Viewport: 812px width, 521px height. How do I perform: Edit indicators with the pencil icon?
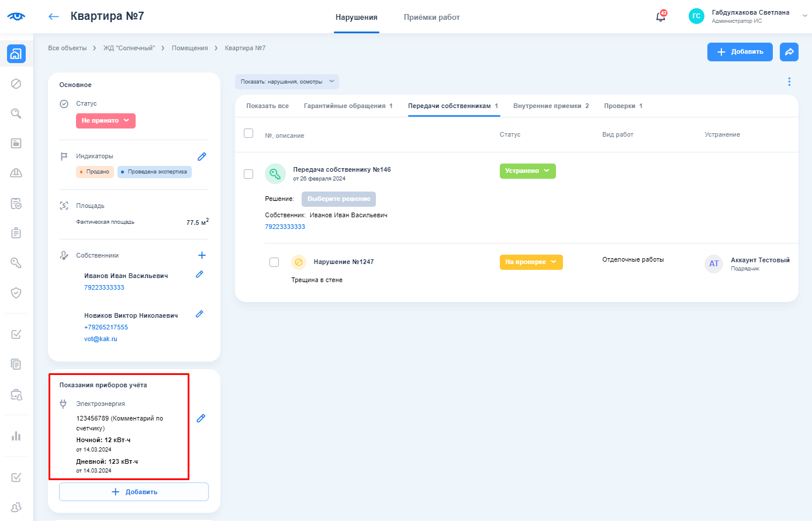[202, 157]
